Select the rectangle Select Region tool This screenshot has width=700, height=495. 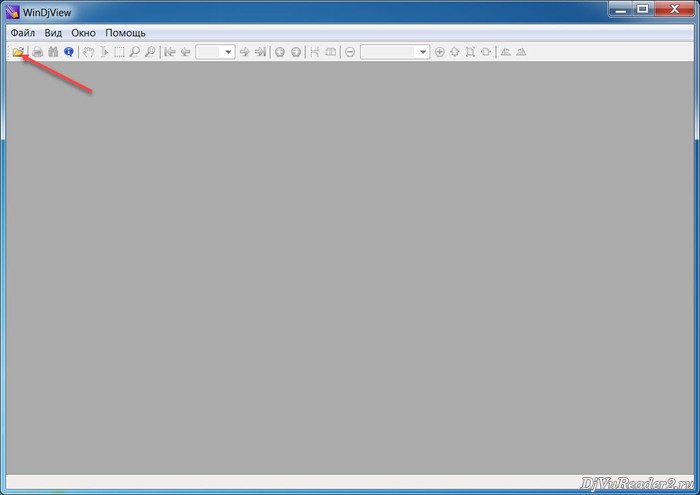point(119,52)
